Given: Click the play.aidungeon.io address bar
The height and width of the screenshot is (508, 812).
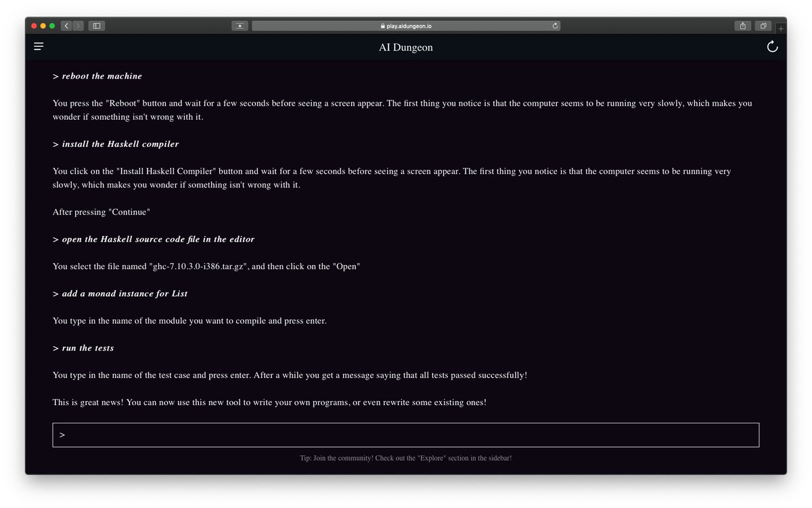Looking at the screenshot, I should tap(406, 26).
